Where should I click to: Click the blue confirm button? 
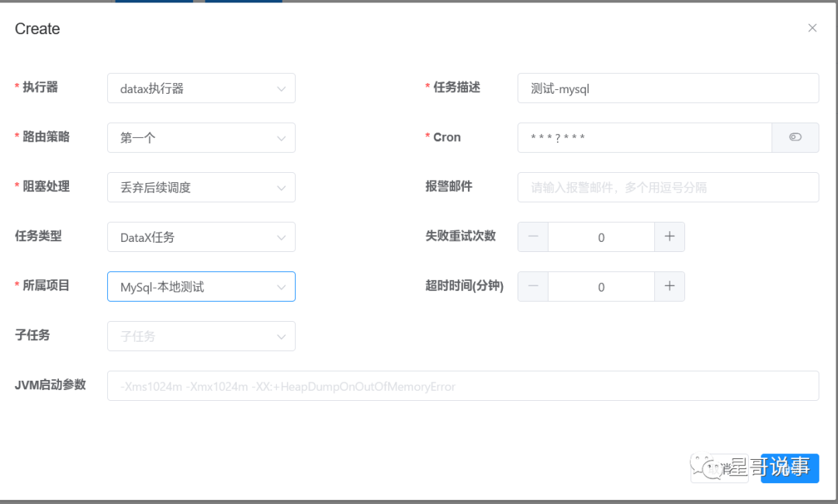pos(790,468)
